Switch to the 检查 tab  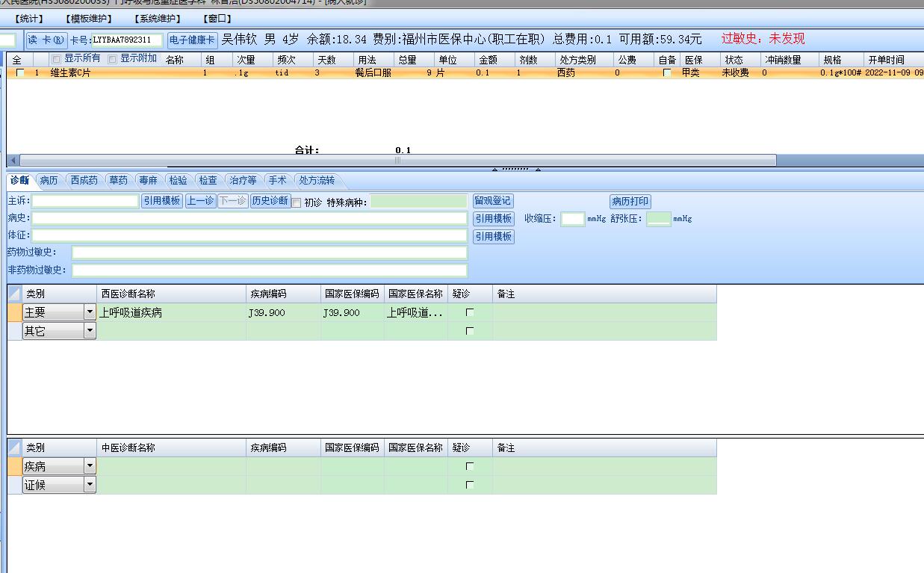coord(208,180)
